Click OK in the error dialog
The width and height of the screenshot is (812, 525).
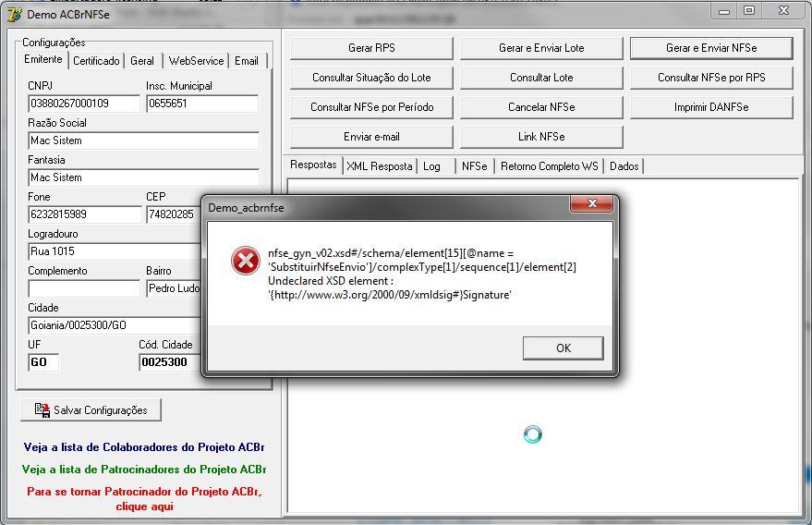tap(563, 348)
